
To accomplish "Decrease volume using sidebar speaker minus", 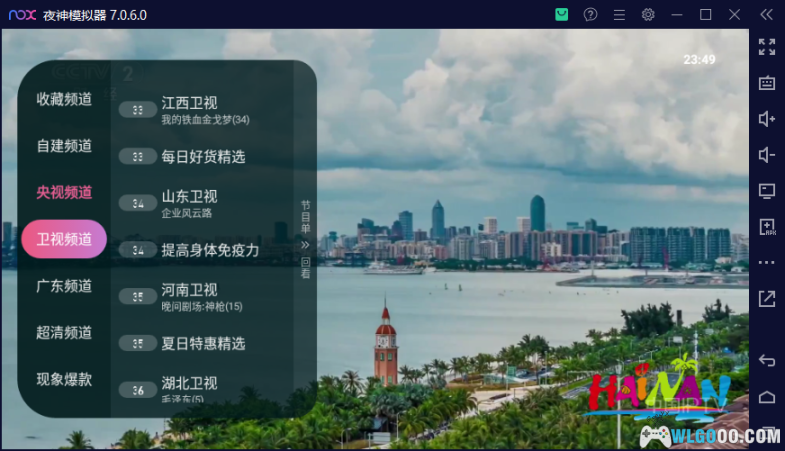I will coord(766,155).
